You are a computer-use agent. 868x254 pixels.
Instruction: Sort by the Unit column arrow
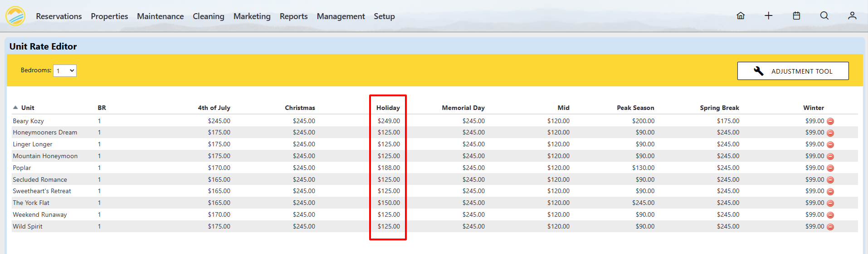(x=15, y=108)
